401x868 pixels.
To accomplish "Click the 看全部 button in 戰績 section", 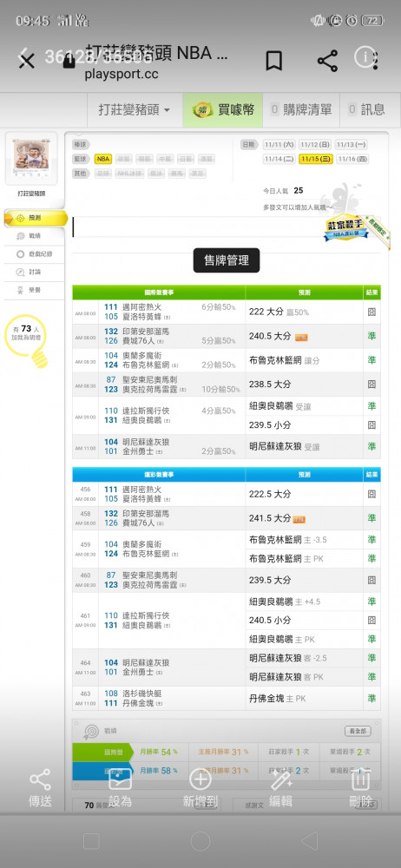I will point(358,731).
